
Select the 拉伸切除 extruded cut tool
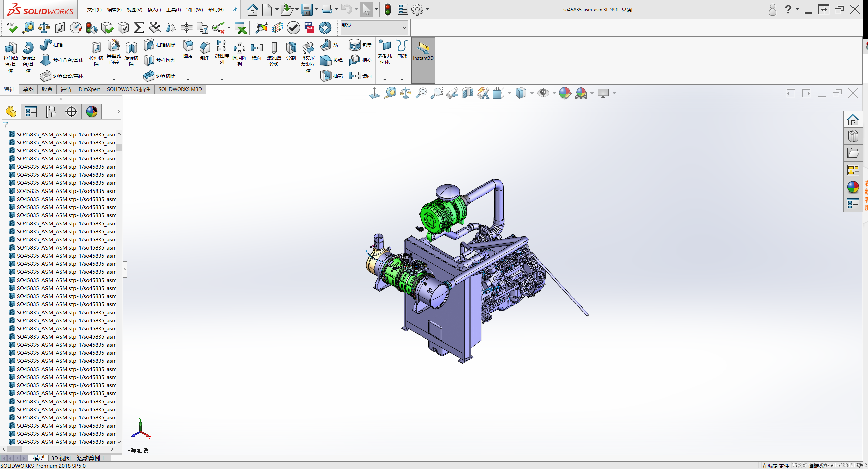(96, 54)
